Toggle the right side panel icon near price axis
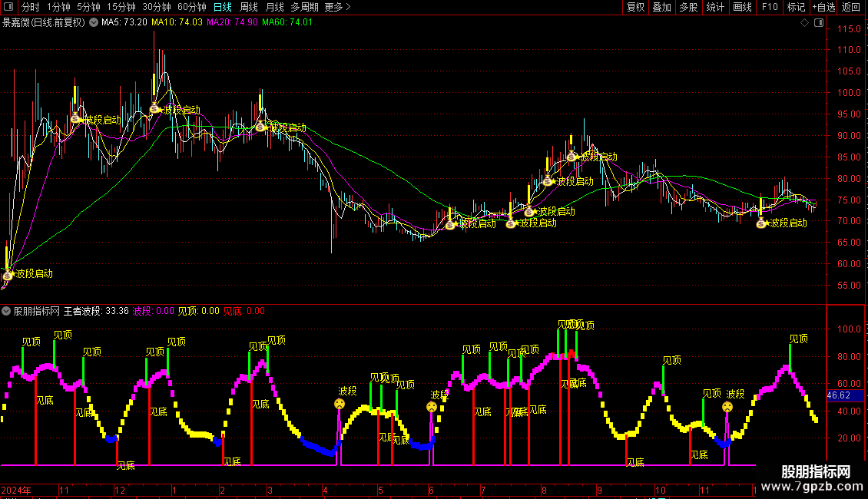Image resolution: width=868 pixels, height=499 pixels. 820,23
